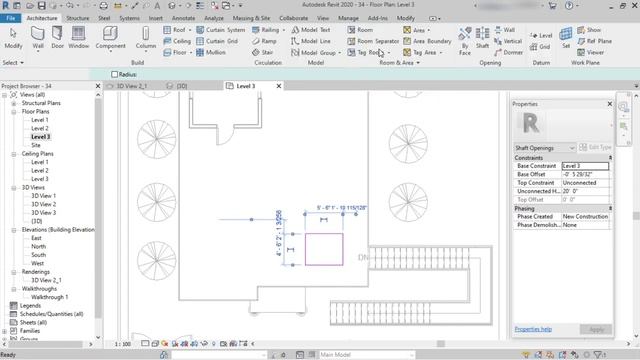Pick the Window tool

[78, 38]
